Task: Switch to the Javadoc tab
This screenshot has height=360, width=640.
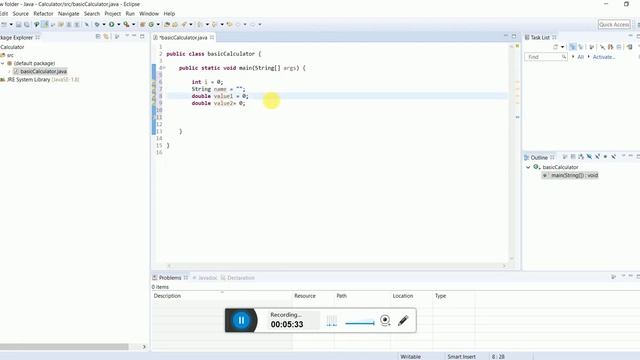Action: pos(205,278)
